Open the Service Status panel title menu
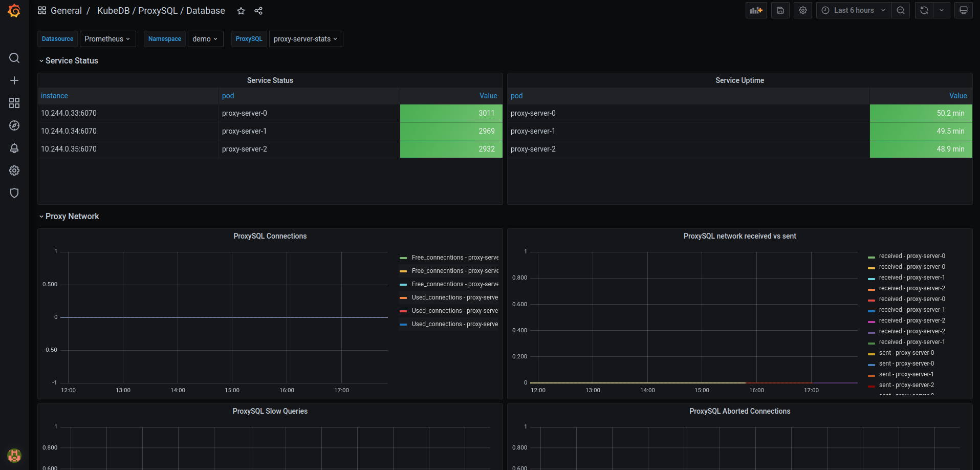Image resolution: width=980 pixels, height=470 pixels. 270,80
